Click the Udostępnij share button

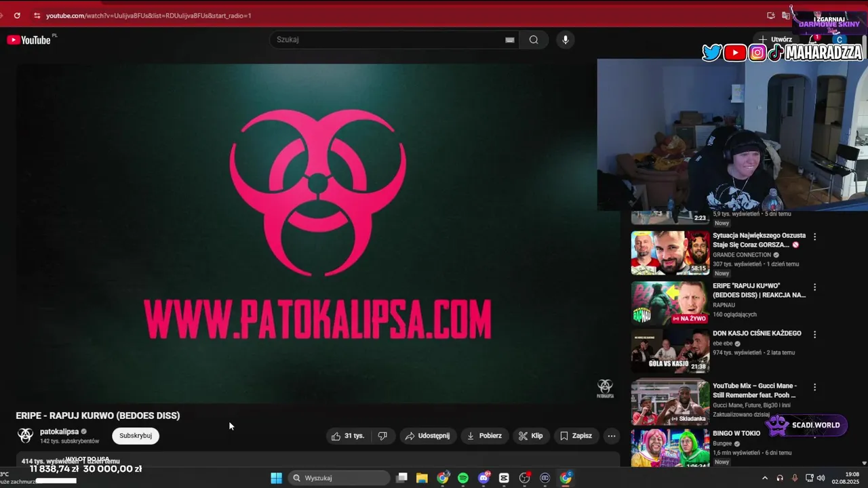pos(427,436)
